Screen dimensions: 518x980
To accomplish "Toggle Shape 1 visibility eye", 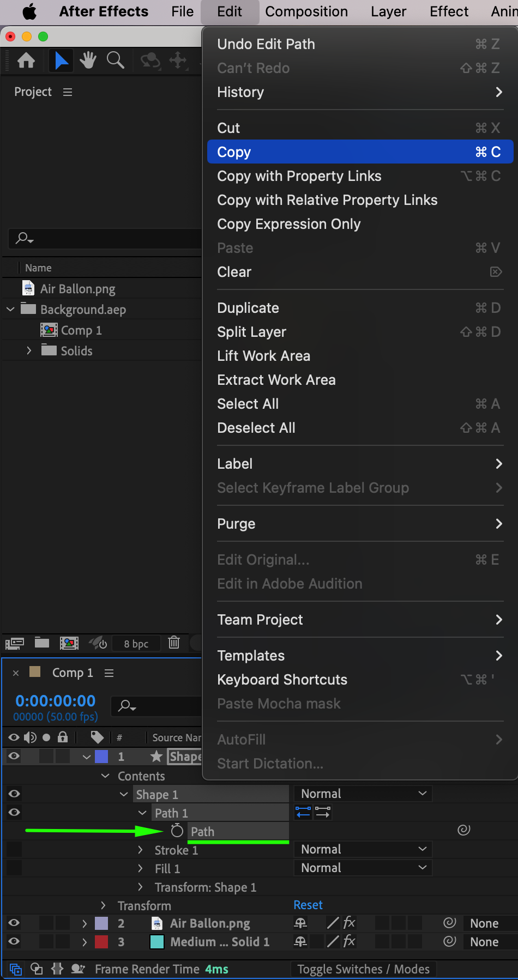I will click(x=14, y=794).
